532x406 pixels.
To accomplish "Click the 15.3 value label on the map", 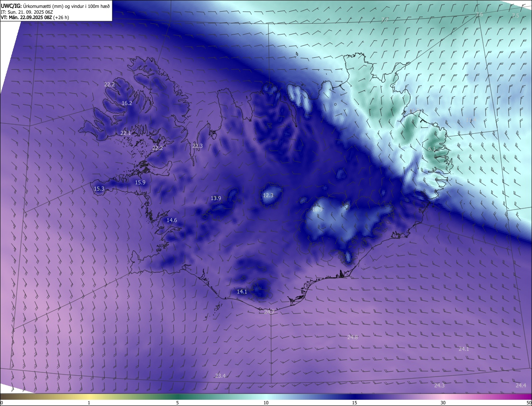I will [99, 188].
